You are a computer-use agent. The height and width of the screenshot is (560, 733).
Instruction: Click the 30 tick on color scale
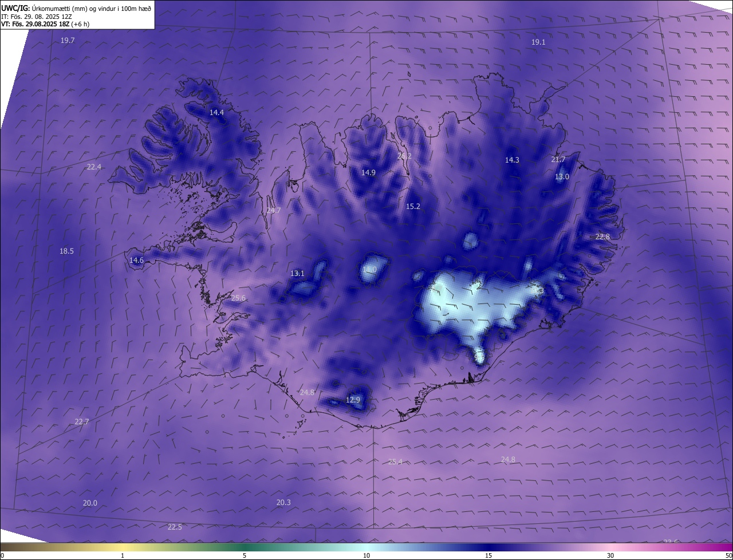click(610, 556)
